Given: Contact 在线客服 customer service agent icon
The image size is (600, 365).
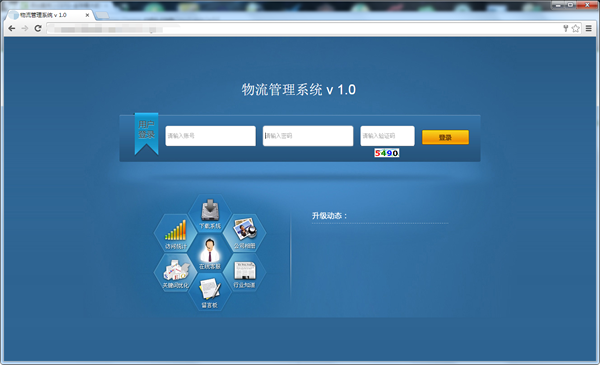Looking at the screenshot, I should coord(210,253).
